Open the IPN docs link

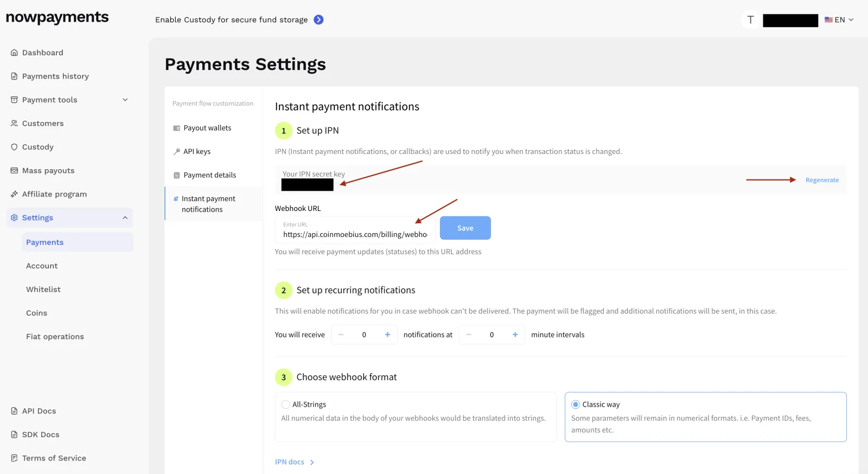[x=290, y=462]
